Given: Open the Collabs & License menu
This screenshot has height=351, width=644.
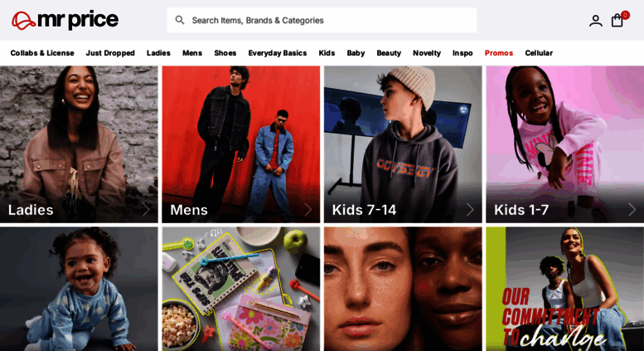Looking at the screenshot, I should click(x=42, y=53).
